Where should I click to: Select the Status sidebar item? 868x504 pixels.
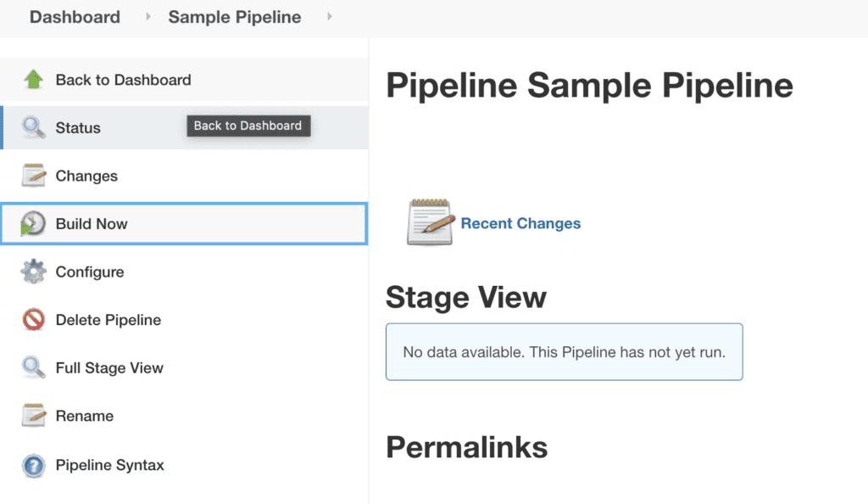click(x=184, y=127)
